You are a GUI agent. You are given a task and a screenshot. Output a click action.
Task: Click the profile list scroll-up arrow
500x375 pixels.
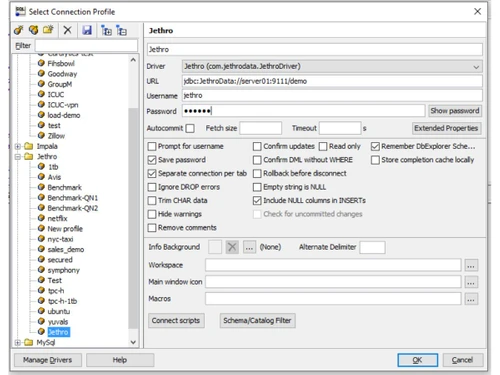[x=133, y=60]
